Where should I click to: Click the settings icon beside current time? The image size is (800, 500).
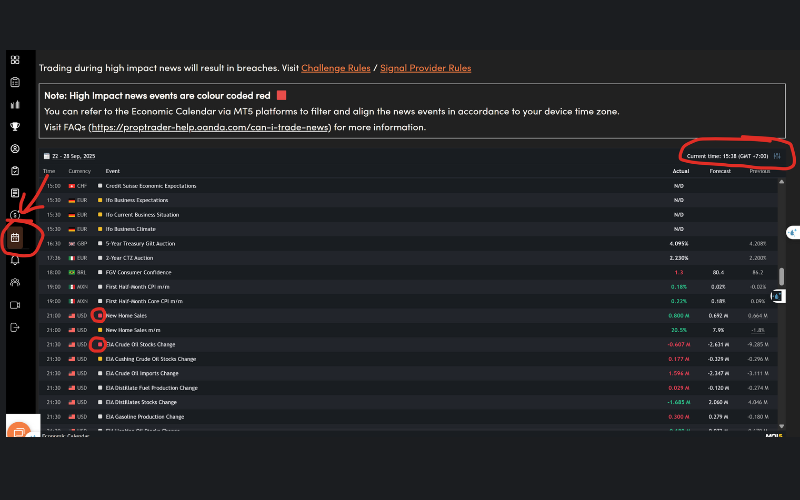coord(777,156)
